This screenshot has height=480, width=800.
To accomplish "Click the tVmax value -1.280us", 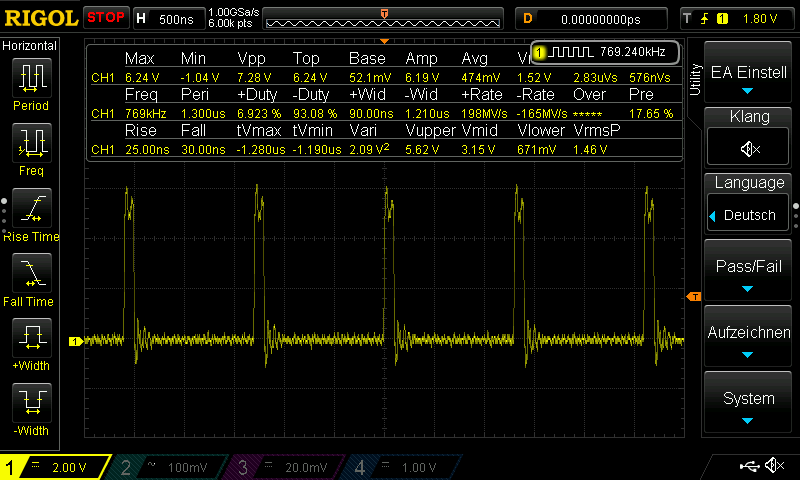I will click(x=261, y=149).
